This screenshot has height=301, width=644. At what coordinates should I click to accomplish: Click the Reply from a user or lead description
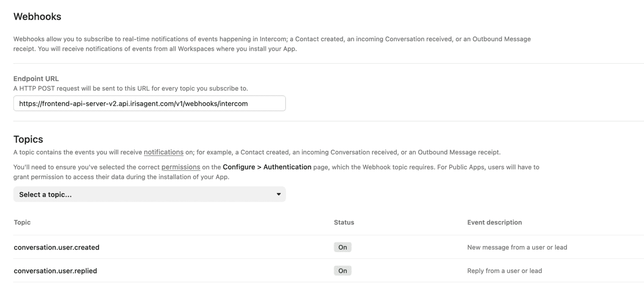504,270
